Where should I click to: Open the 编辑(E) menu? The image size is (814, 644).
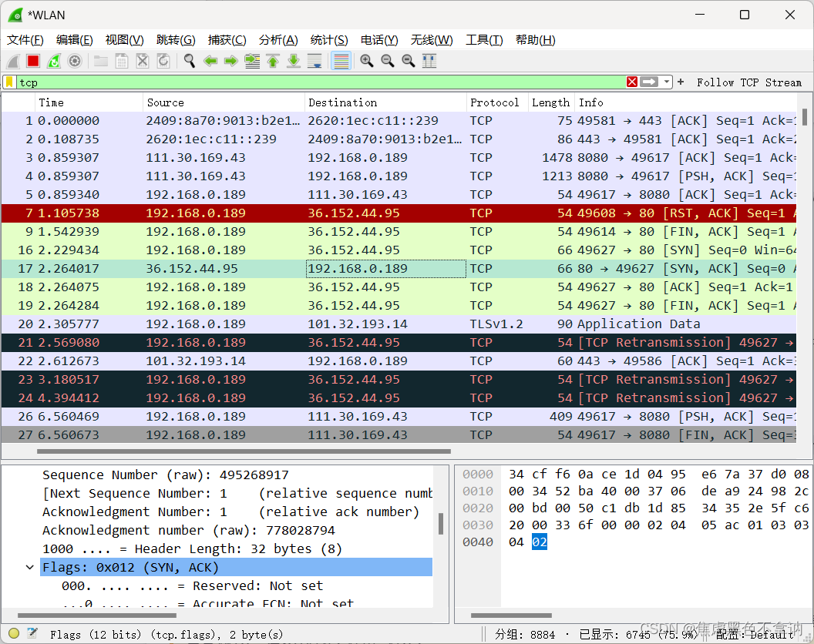click(x=74, y=40)
